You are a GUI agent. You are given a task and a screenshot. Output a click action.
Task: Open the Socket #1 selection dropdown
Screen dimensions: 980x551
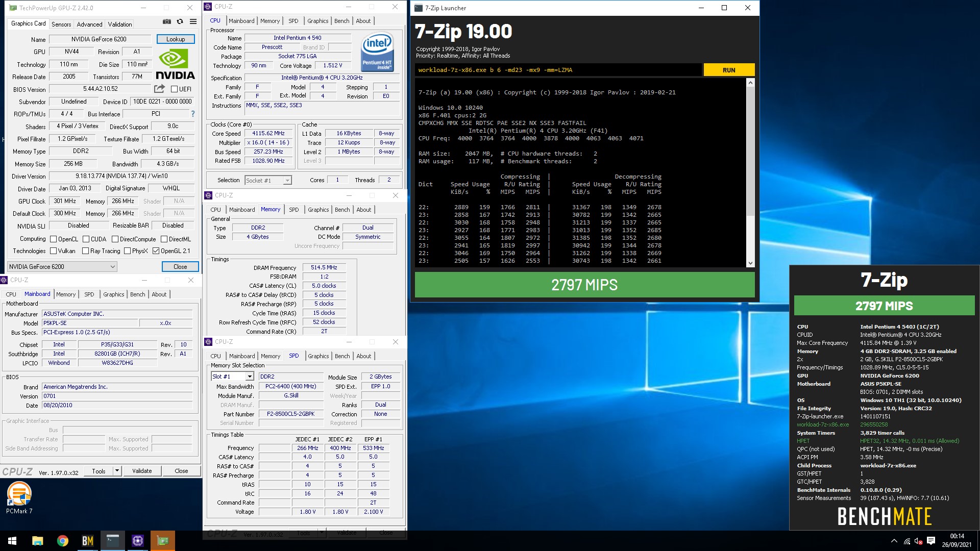click(268, 180)
